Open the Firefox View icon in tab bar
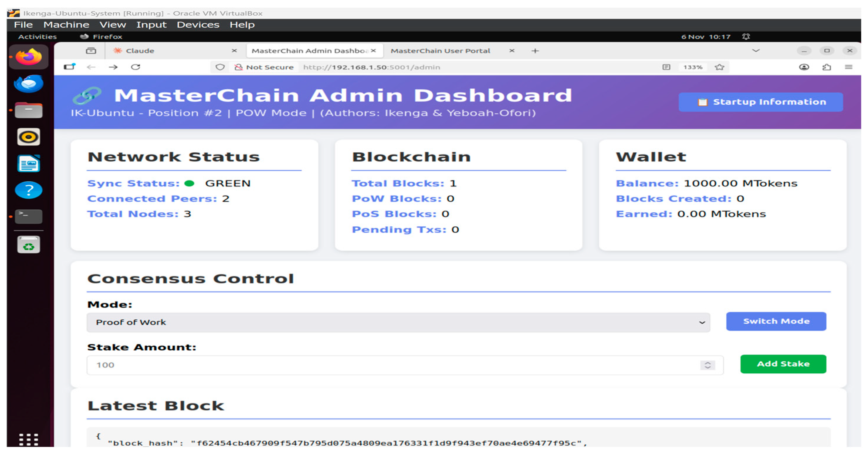 click(91, 51)
